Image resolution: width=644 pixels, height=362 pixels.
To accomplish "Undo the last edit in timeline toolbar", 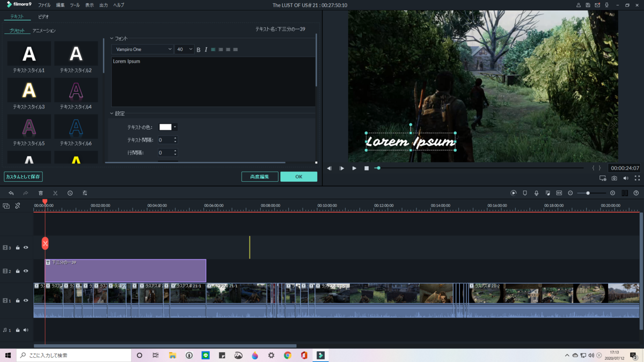I will tap(11, 193).
